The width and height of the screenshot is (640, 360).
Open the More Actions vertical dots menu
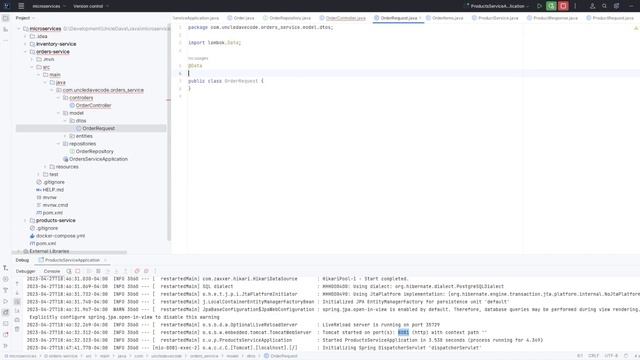[x=576, y=6]
